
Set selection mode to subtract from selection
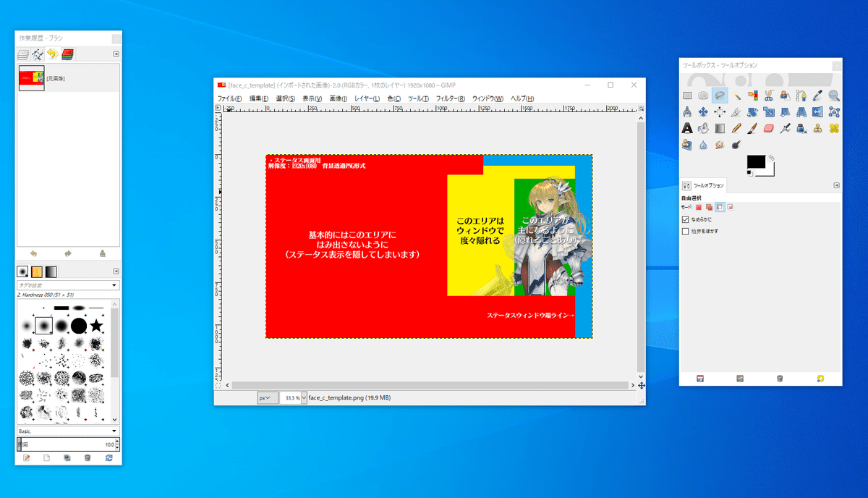click(x=720, y=208)
